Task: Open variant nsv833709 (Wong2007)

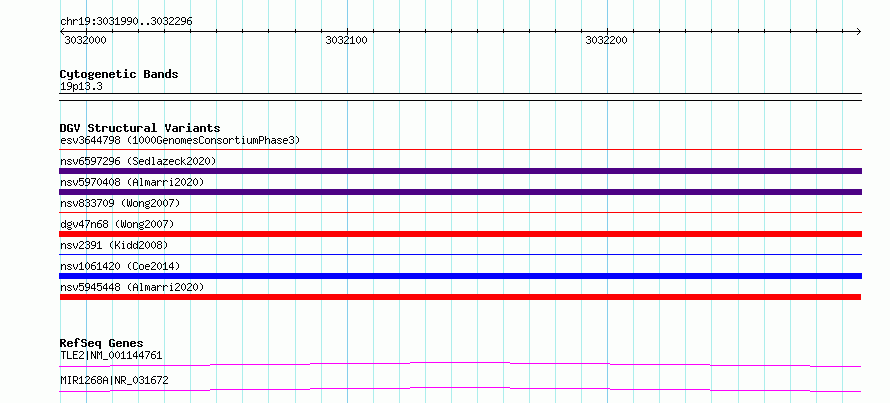Action: [x=120, y=203]
